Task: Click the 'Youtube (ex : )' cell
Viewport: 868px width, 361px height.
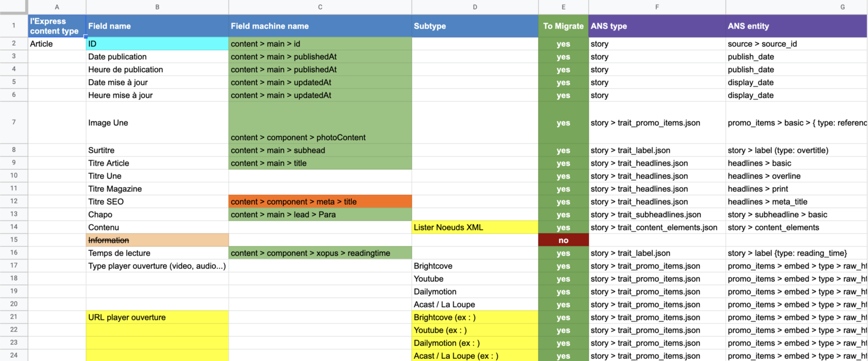Action: [475, 330]
